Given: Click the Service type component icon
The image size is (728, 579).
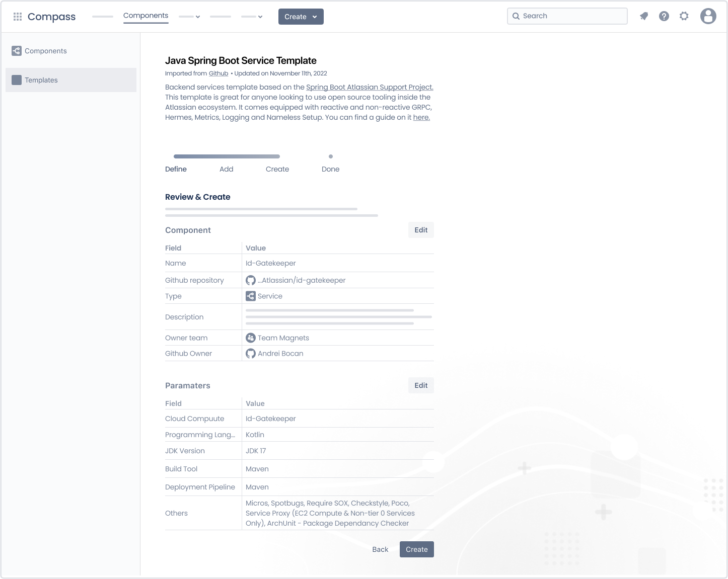Looking at the screenshot, I should pos(251,296).
